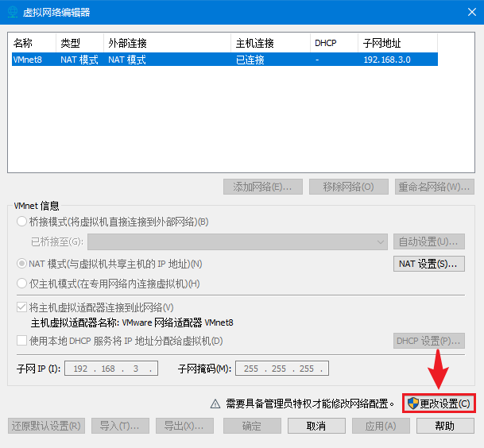Click the warning triangle icon

click(x=215, y=404)
